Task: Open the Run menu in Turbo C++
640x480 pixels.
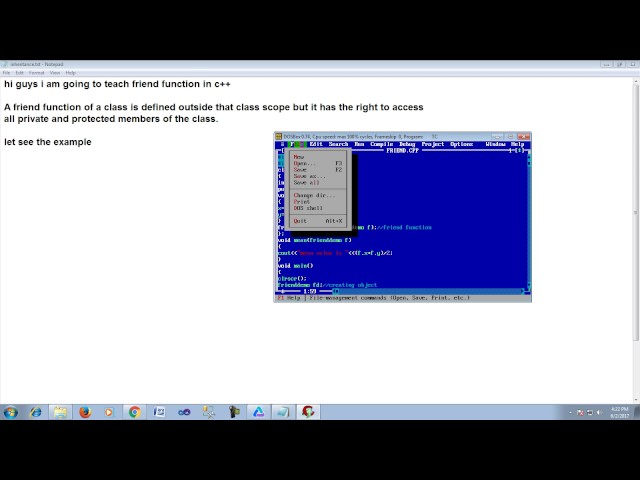Action: 359,144
